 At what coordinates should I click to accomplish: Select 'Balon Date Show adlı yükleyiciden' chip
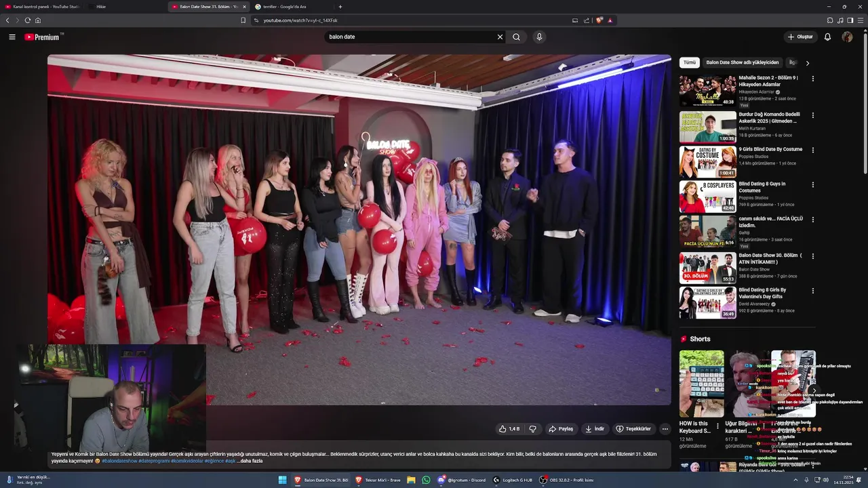pyautogui.click(x=743, y=62)
